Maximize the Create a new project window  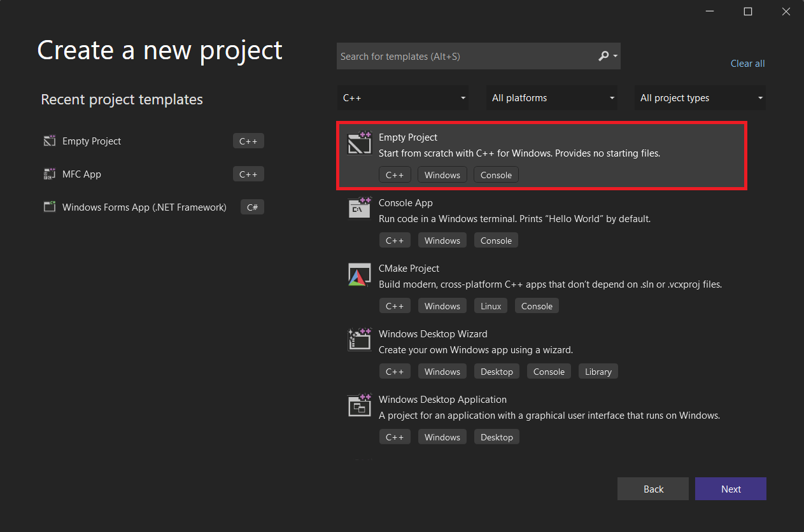point(748,11)
